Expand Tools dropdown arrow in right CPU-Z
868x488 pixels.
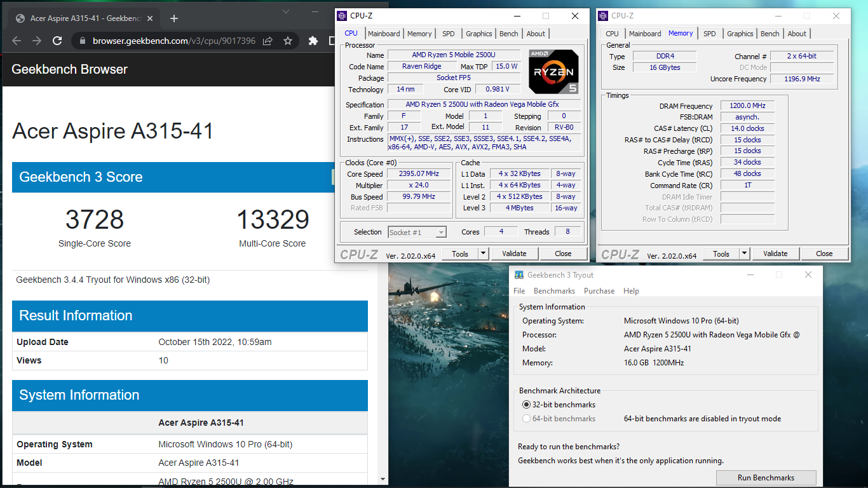tap(745, 254)
